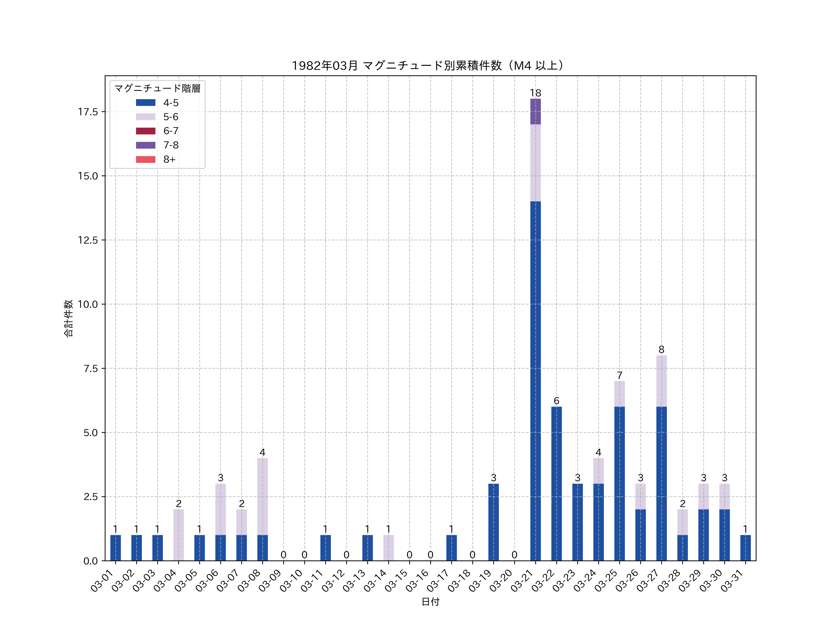Click the 03-19 blue bar
The width and height of the screenshot is (840, 630).
(x=493, y=522)
